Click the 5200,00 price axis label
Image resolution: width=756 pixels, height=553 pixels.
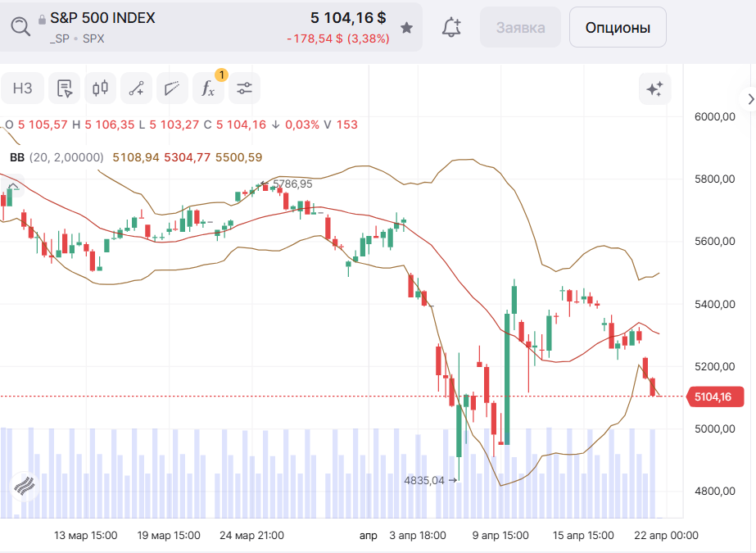click(x=714, y=366)
